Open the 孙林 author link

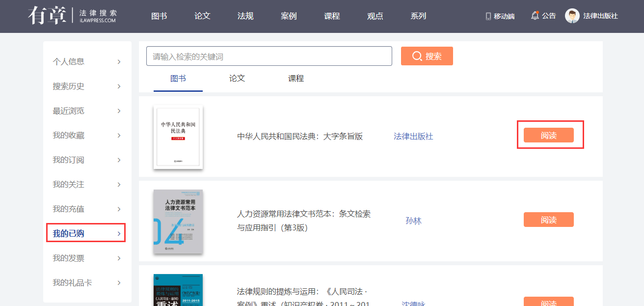(x=413, y=221)
